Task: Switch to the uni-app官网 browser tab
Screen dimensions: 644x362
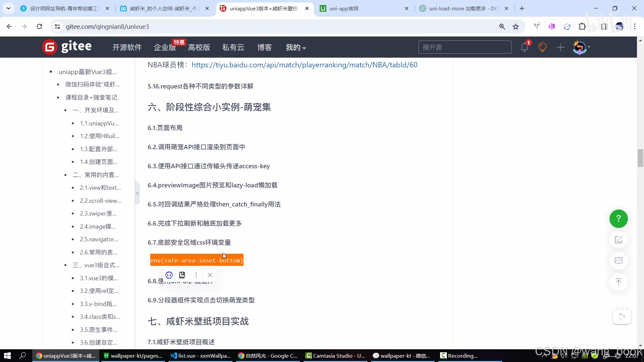Action: click(344, 8)
